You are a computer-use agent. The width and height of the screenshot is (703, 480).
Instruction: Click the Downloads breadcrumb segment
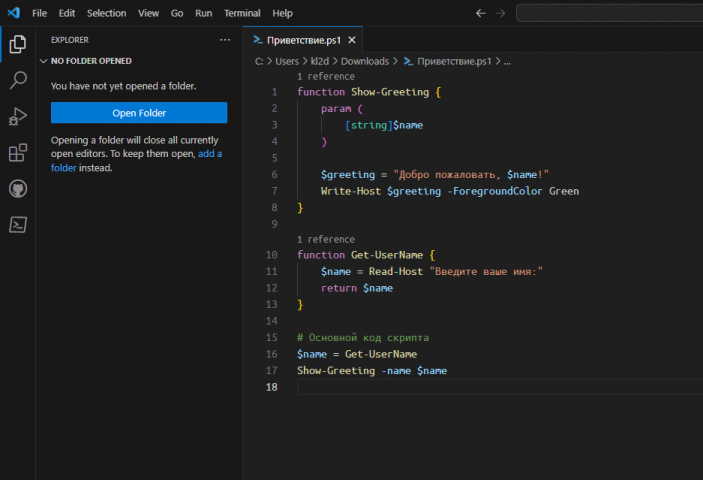pyautogui.click(x=363, y=61)
